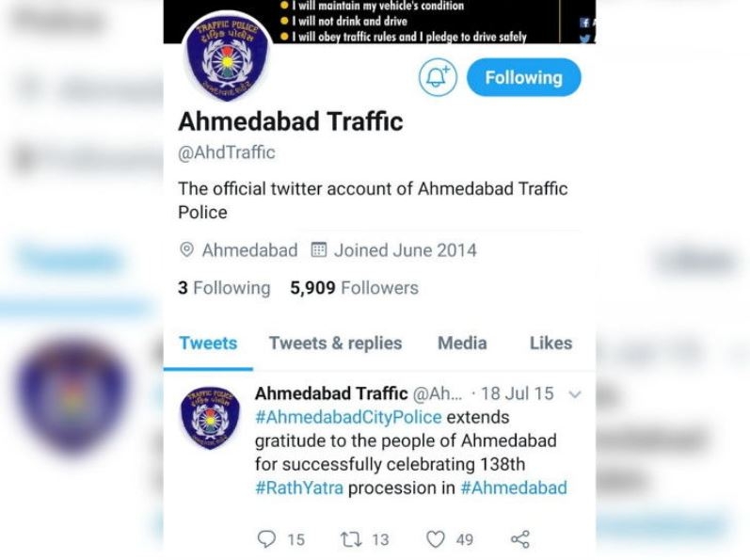Click the Twitter bird icon in banner
750x560 pixels.
pyautogui.click(x=584, y=40)
